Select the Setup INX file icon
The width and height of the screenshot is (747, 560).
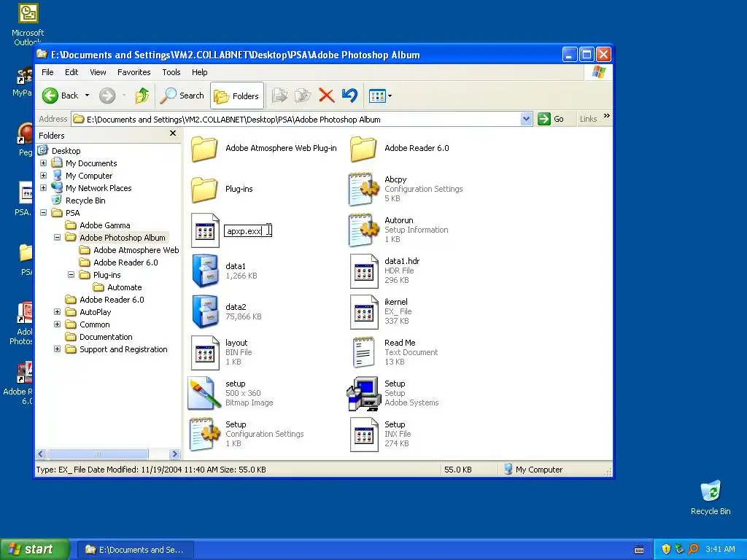(364, 435)
